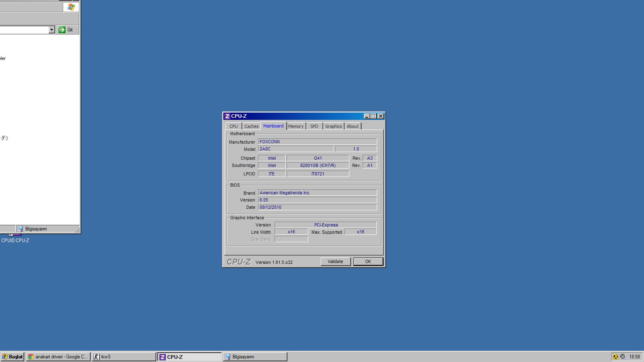Switch to the Google Chrome taskbar window
The width and height of the screenshot is (644, 362).
click(x=58, y=357)
